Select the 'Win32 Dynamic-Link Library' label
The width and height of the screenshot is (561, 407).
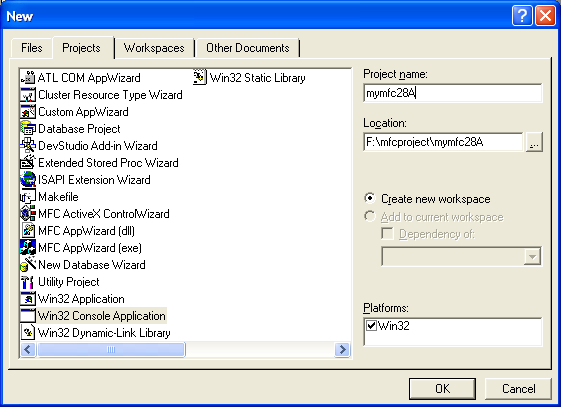click(x=104, y=333)
